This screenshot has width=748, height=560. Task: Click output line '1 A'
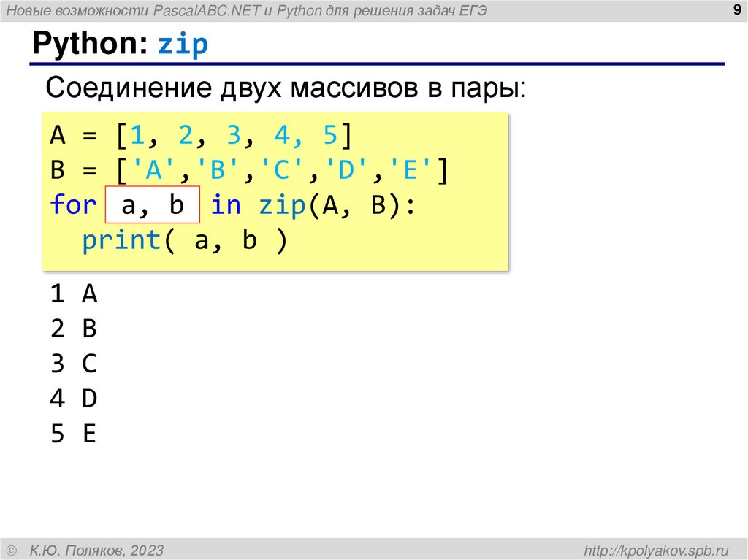click(x=73, y=294)
